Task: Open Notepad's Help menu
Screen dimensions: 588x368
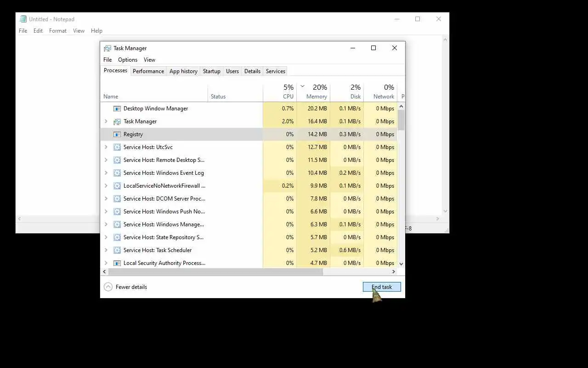Action: click(x=96, y=31)
